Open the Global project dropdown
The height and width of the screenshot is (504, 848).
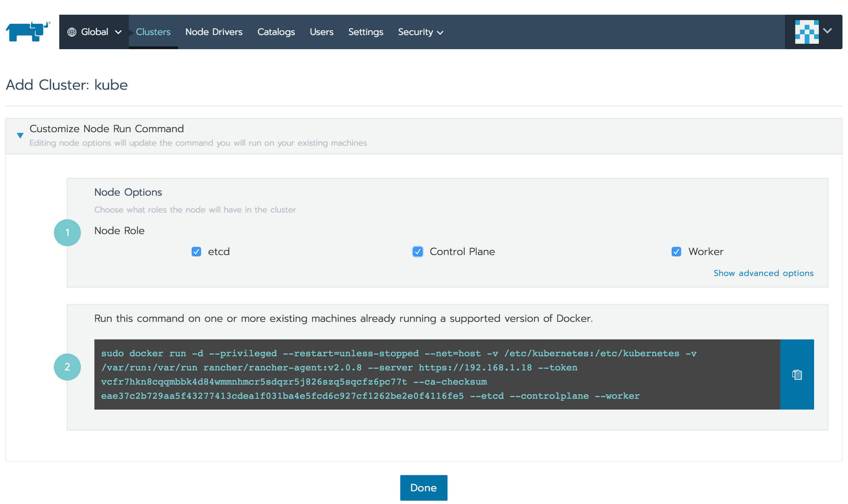94,32
